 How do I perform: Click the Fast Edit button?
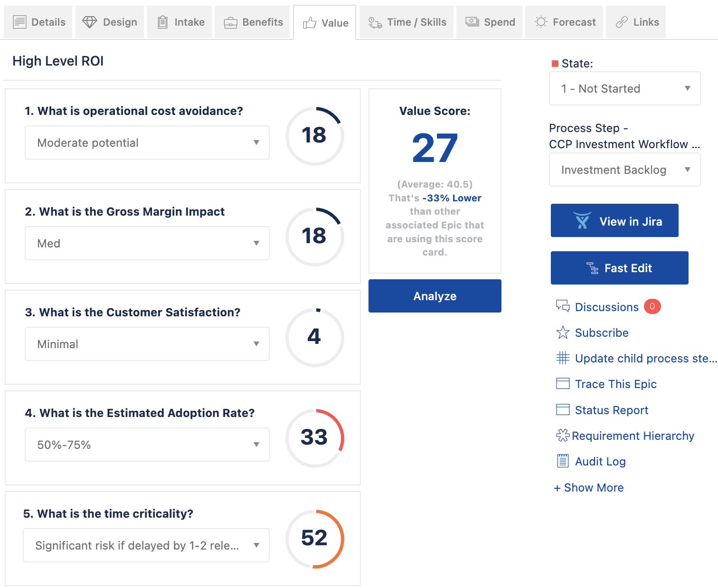tap(620, 268)
